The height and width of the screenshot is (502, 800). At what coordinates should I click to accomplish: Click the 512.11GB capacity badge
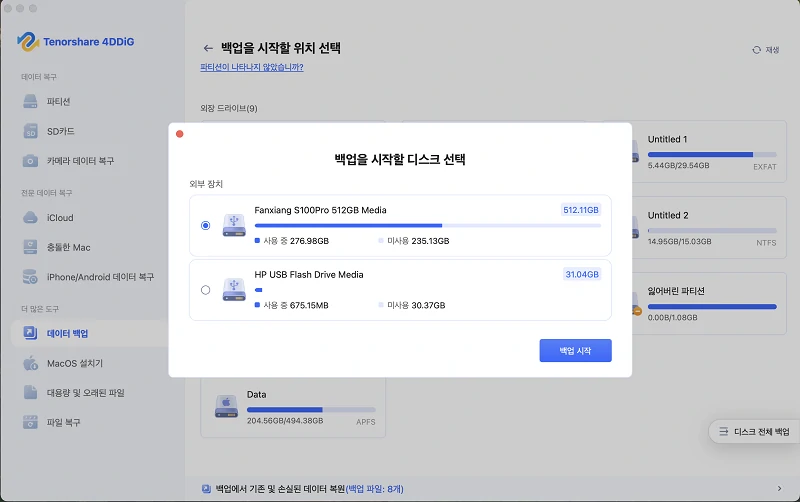click(x=581, y=210)
